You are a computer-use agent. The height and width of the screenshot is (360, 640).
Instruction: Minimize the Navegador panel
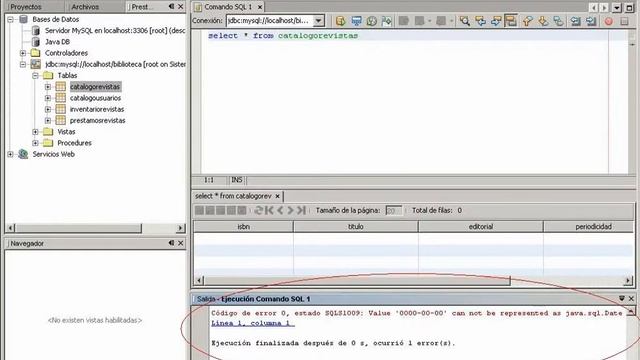point(171,243)
